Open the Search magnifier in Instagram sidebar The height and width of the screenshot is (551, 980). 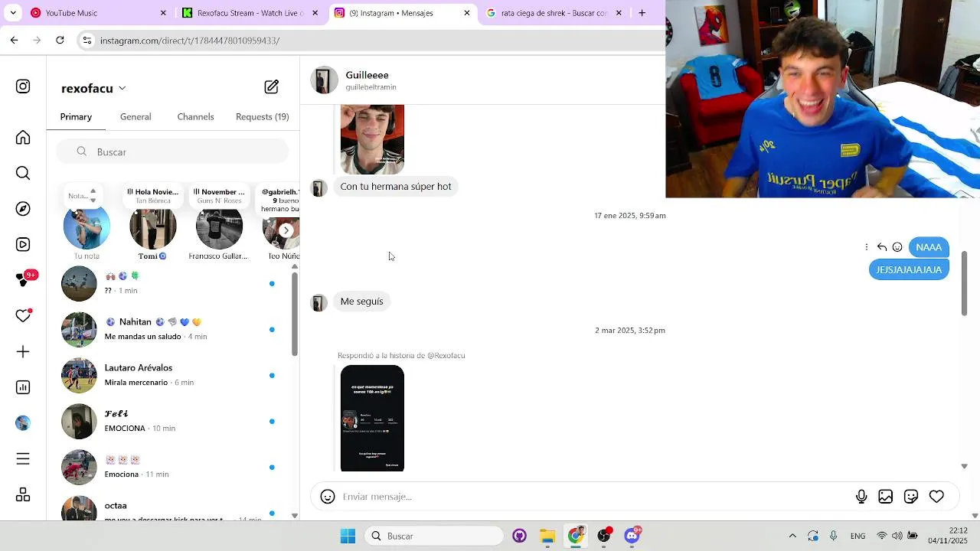pyautogui.click(x=23, y=173)
